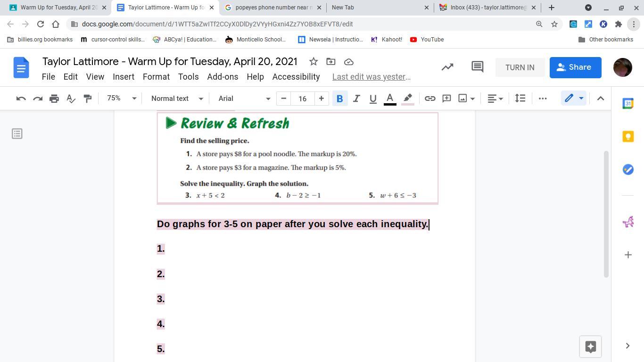Toggle Italic formatting
The image size is (644, 362).
click(x=356, y=99)
